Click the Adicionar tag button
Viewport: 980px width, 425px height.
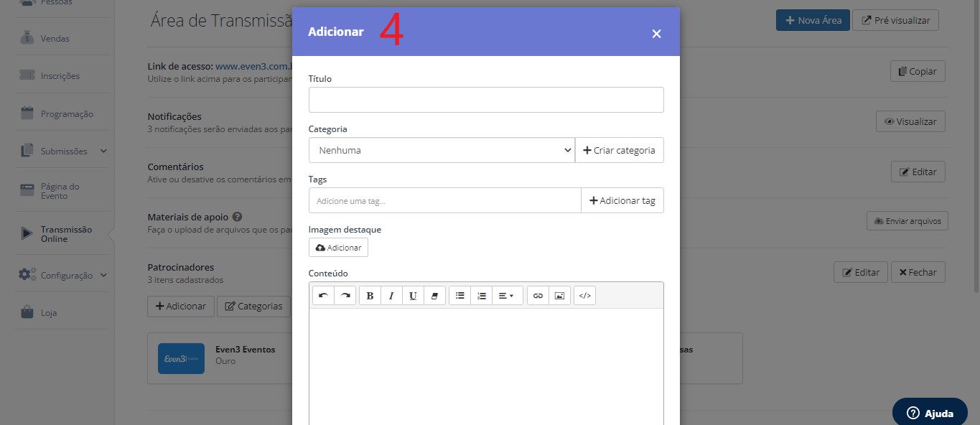tap(622, 200)
